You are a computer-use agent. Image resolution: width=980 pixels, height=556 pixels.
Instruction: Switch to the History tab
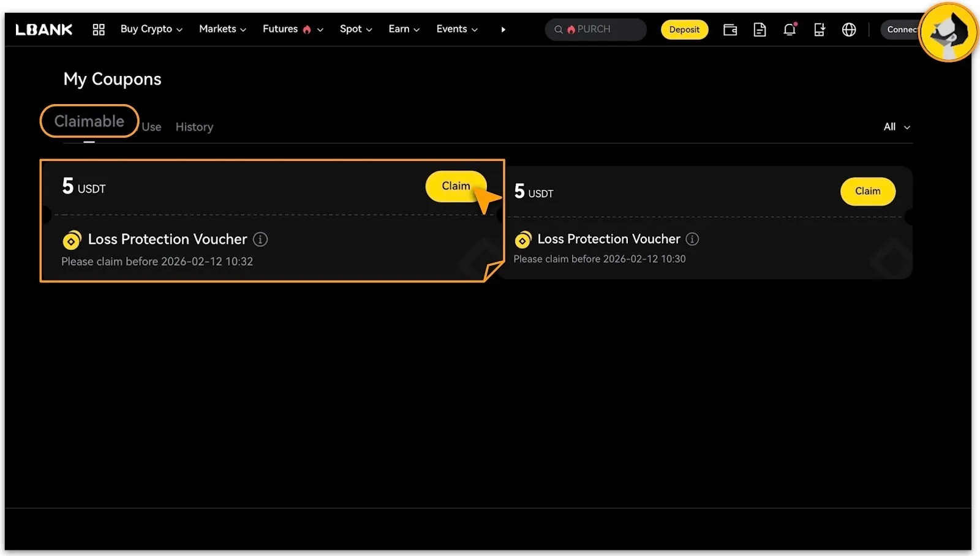[194, 127]
